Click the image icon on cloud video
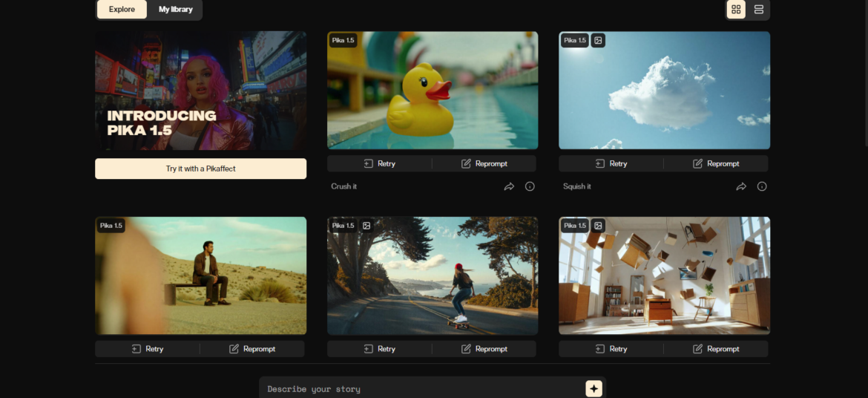This screenshot has width=868, height=398. 598,40
